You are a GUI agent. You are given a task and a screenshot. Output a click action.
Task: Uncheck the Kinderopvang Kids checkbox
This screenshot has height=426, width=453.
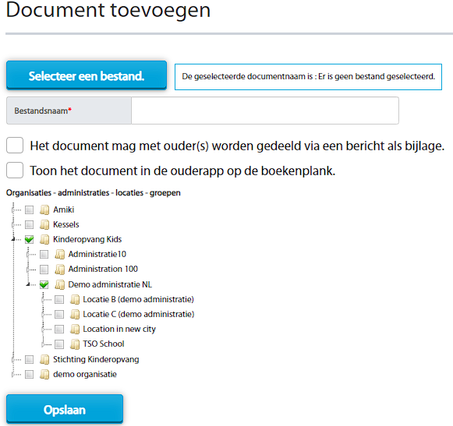[29, 239]
